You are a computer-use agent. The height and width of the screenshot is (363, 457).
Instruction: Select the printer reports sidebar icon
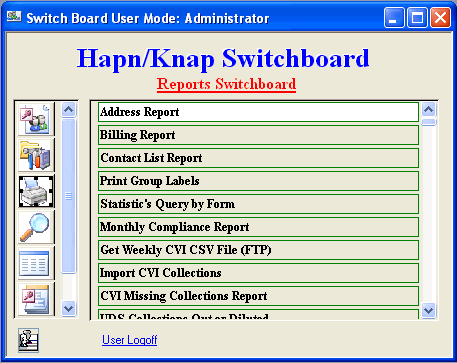36,192
